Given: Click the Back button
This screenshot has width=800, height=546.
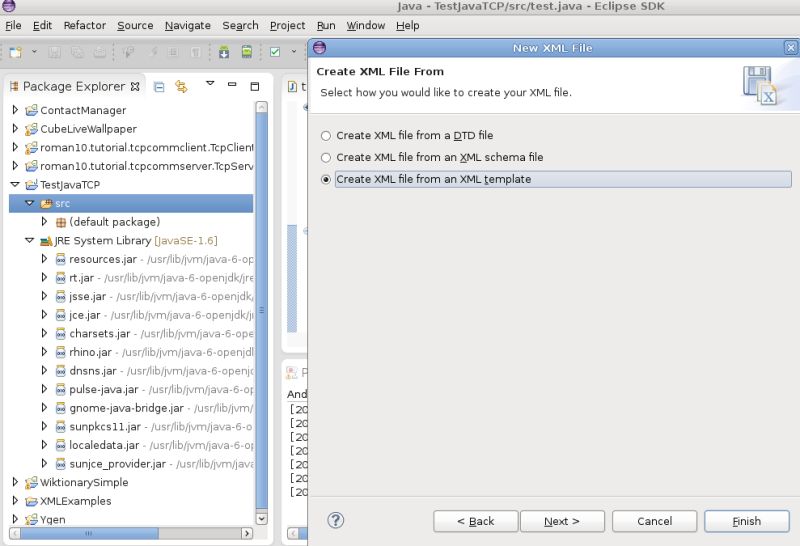Looking at the screenshot, I should coord(476,521).
